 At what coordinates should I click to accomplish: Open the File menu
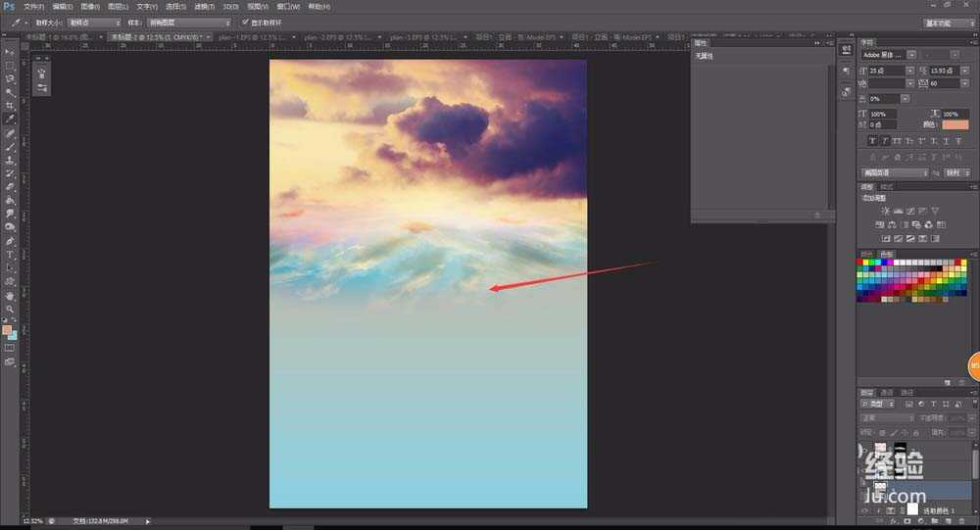point(34,6)
